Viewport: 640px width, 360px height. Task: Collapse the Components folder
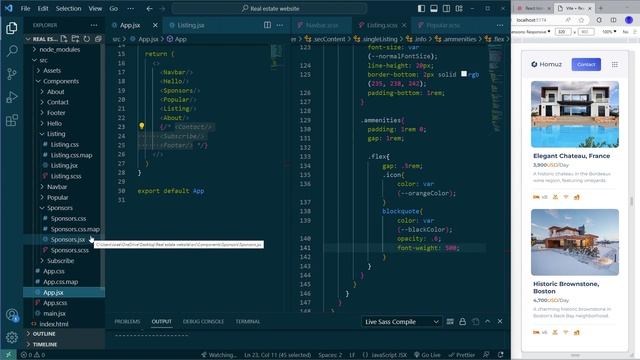coord(61,81)
